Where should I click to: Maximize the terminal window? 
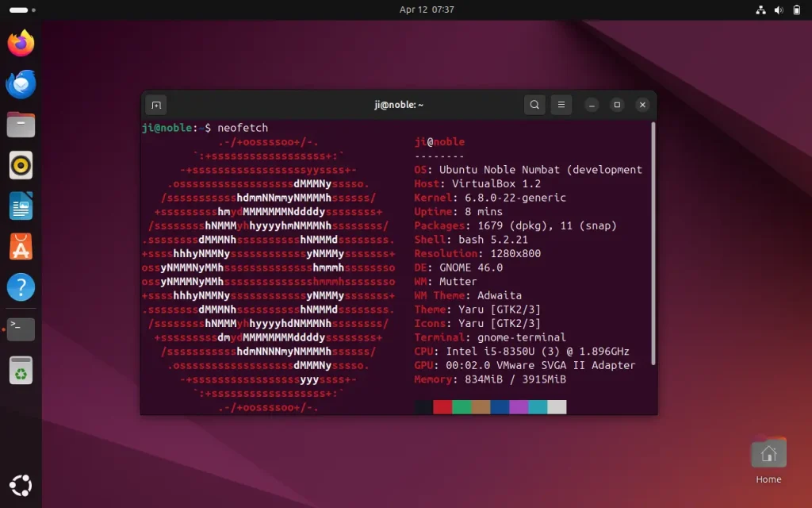pos(617,105)
